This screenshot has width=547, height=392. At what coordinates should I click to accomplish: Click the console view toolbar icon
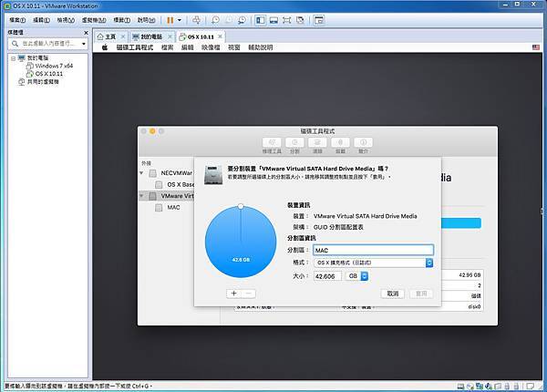319,20
